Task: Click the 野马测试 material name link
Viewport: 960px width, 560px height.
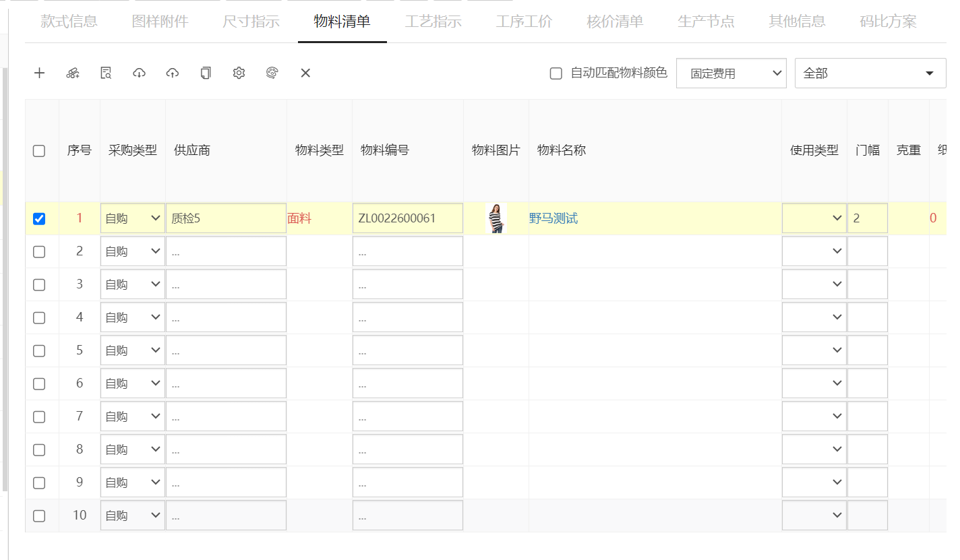Action: click(x=553, y=218)
